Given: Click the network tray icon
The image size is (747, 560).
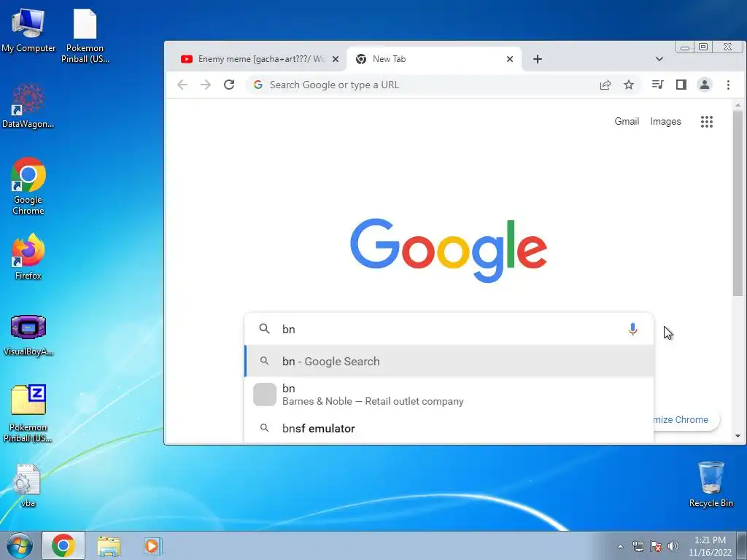Looking at the screenshot, I should (638, 546).
